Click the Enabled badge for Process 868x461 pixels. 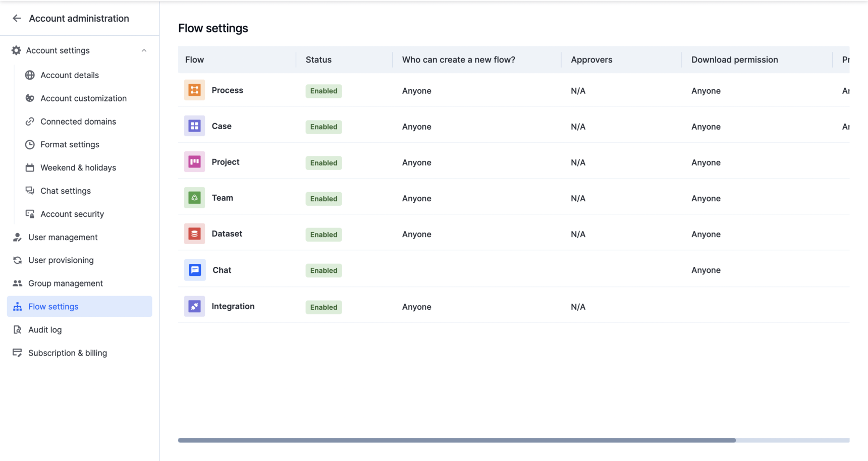(x=323, y=91)
